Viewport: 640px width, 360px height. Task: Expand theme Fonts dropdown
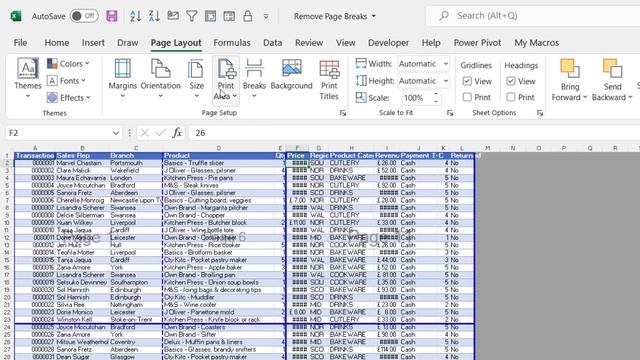(x=66, y=81)
